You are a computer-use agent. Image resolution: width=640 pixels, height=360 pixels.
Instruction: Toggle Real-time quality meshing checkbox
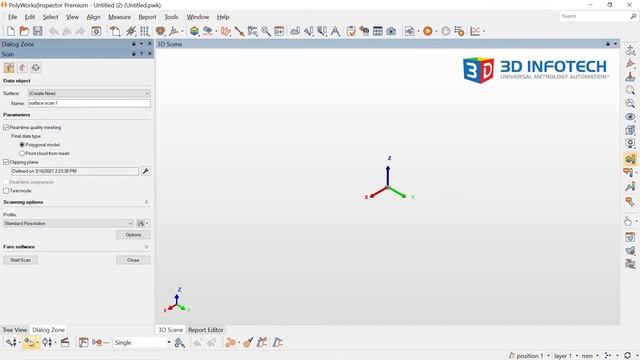coord(6,127)
